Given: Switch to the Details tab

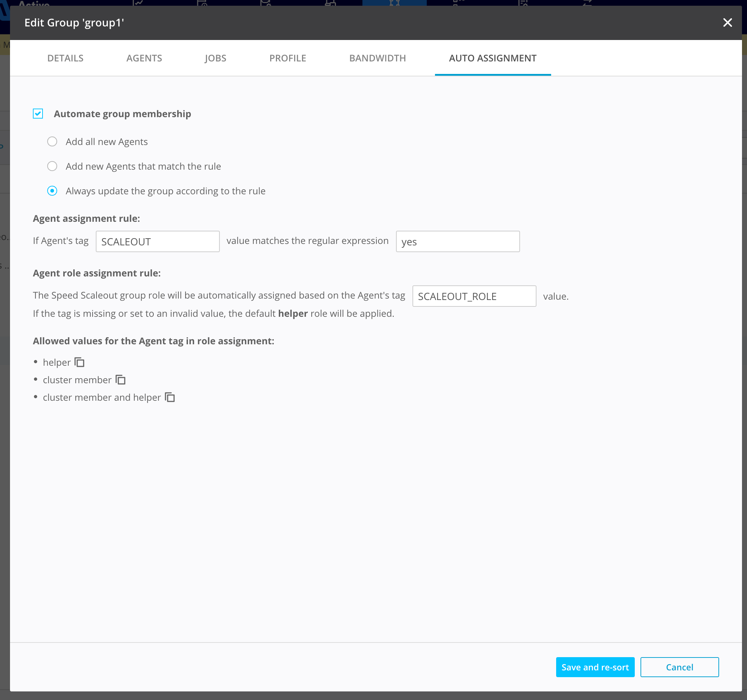Looking at the screenshot, I should (65, 58).
